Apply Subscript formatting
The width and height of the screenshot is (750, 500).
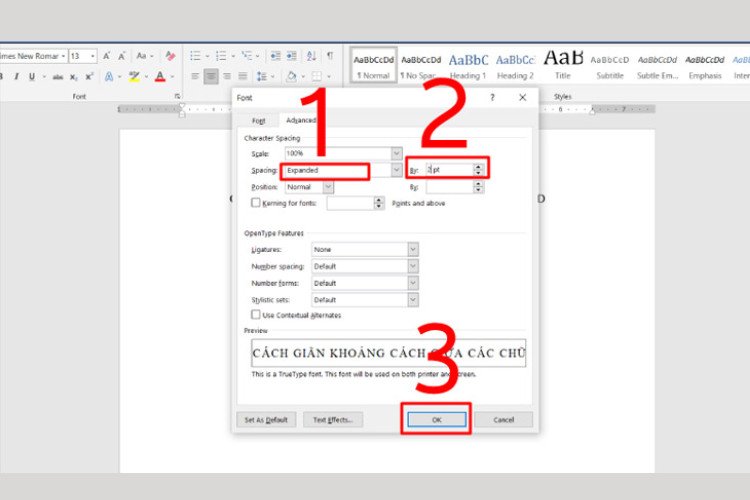pos(73,77)
